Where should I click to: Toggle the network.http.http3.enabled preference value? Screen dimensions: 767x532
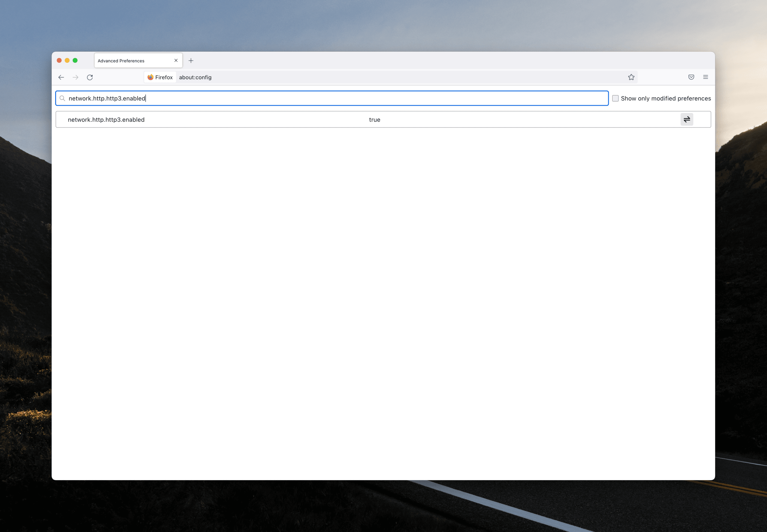click(686, 119)
